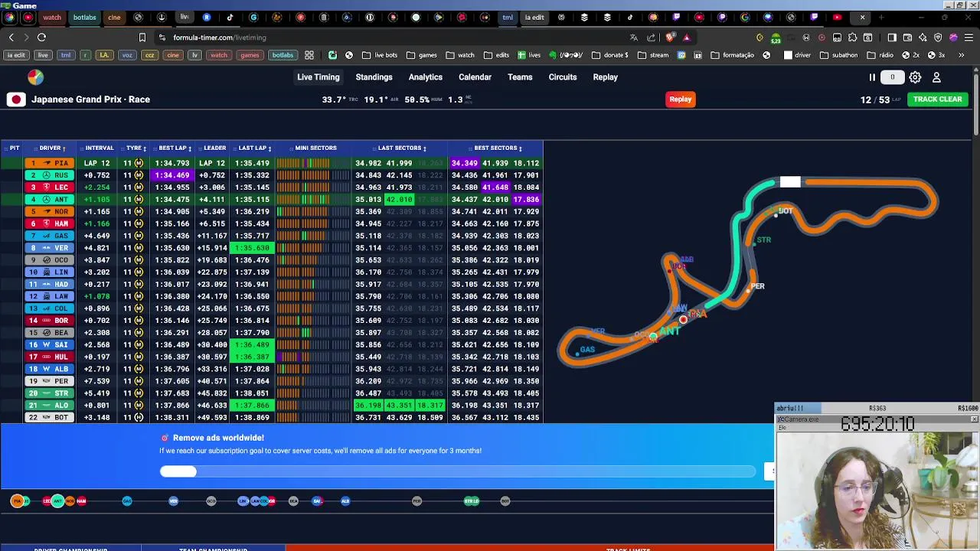
Task: Open the ia edit bookmark chip
Action: click(16, 55)
